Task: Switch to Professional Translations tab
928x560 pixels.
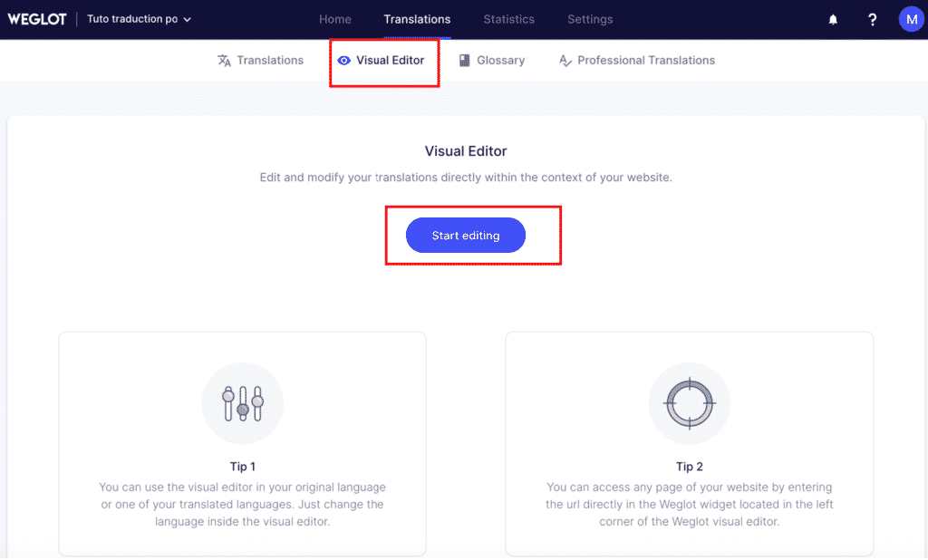Action: pyautogui.click(x=645, y=61)
